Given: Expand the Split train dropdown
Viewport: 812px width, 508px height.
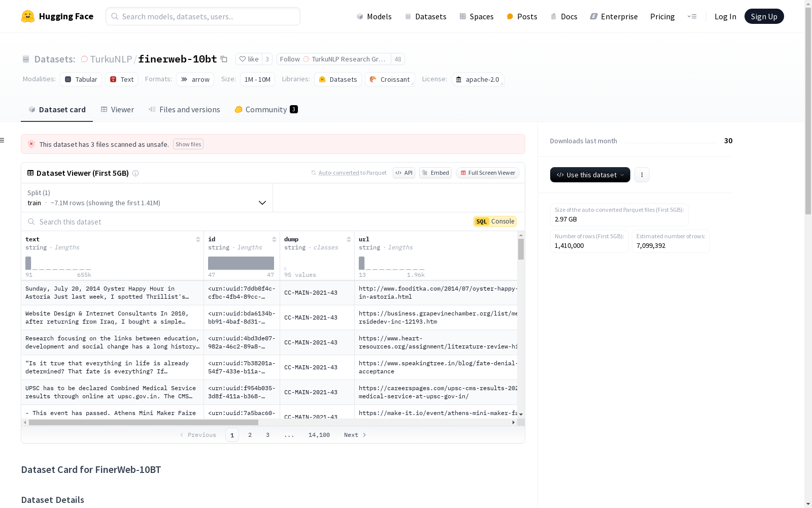Looking at the screenshot, I should 147,198.
